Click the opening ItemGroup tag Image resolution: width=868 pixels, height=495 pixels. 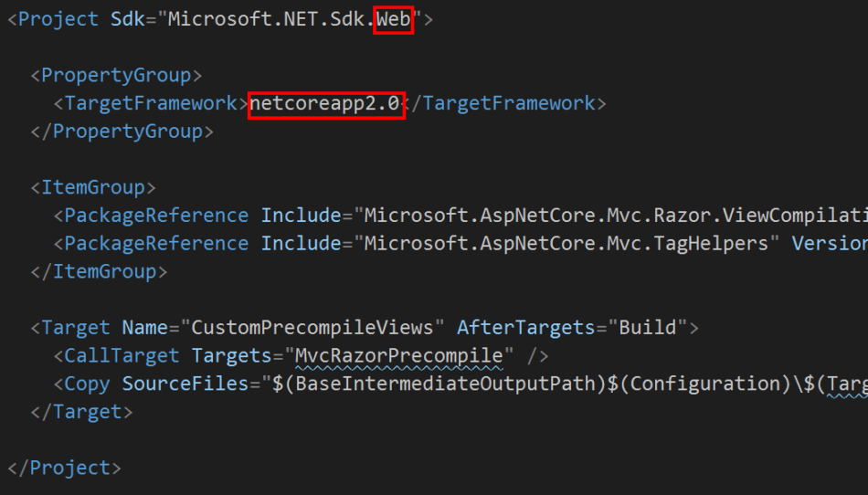pos(93,187)
